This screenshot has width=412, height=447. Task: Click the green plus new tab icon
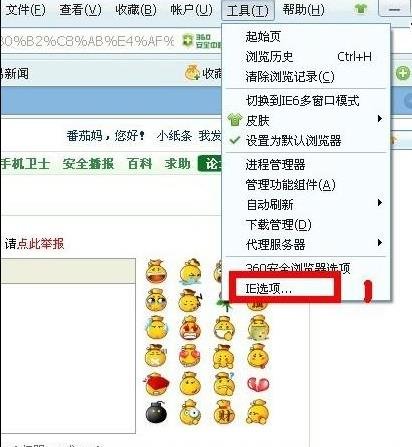click(x=403, y=73)
